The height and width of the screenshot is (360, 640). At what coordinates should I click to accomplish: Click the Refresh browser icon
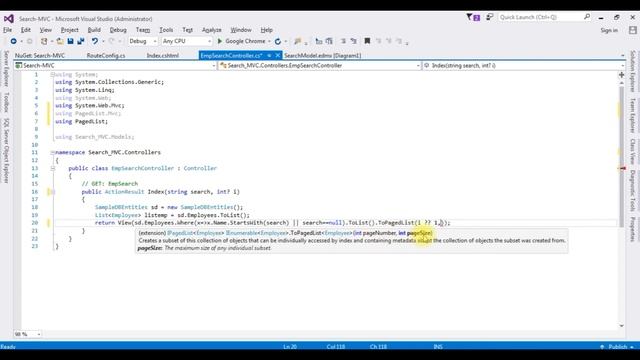(x=278, y=41)
